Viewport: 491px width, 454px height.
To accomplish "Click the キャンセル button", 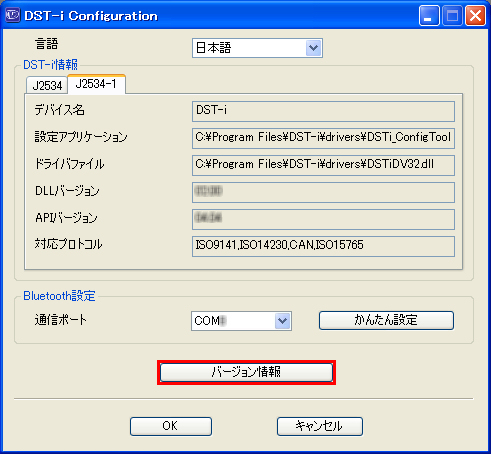I will 320,426.
